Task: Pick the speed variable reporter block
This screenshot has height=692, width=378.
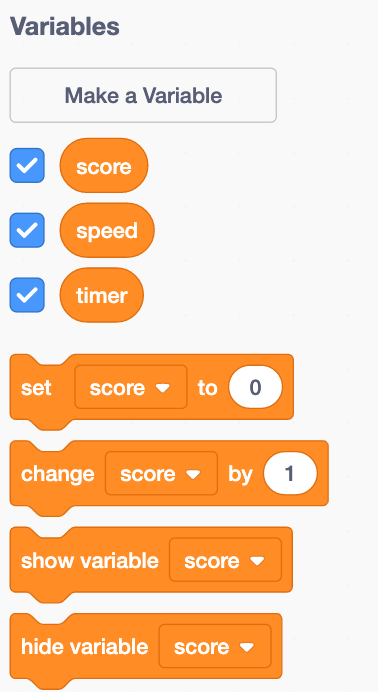Action: pyautogui.click(x=107, y=230)
